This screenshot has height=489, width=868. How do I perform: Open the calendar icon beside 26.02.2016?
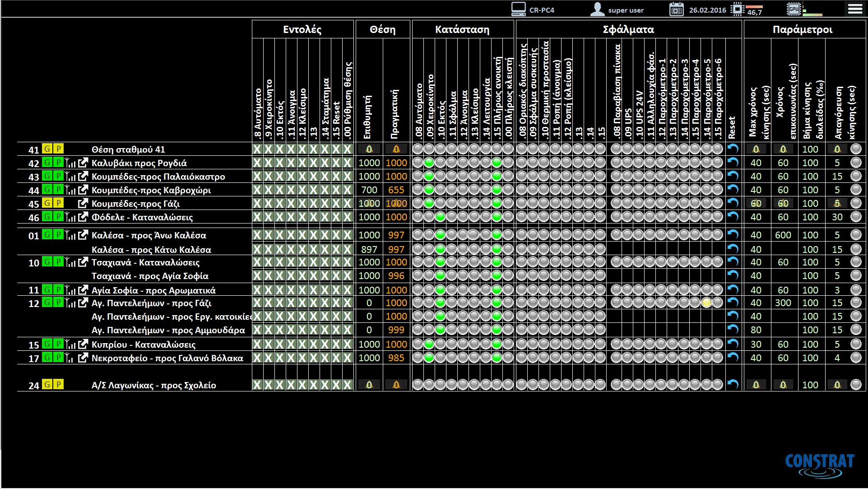676,9
